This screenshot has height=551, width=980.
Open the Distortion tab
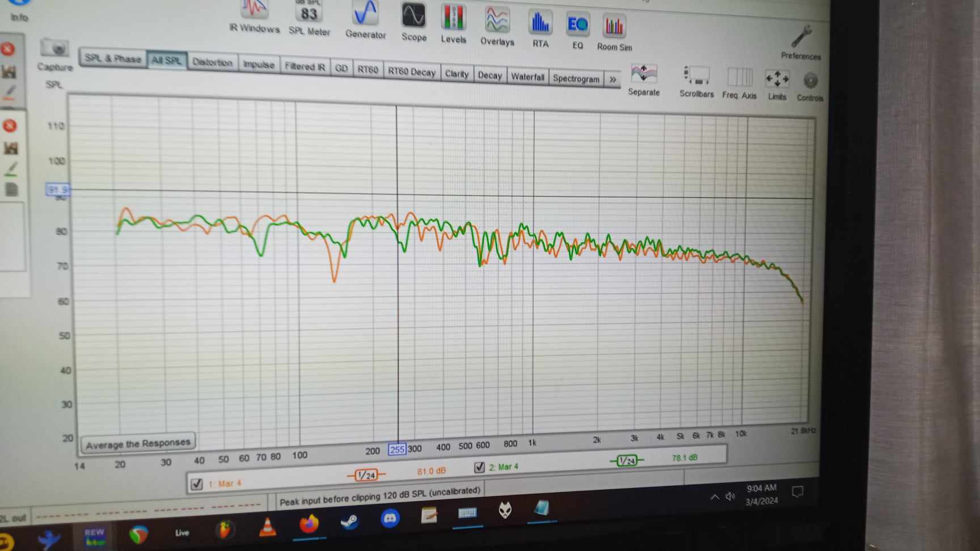coord(212,62)
